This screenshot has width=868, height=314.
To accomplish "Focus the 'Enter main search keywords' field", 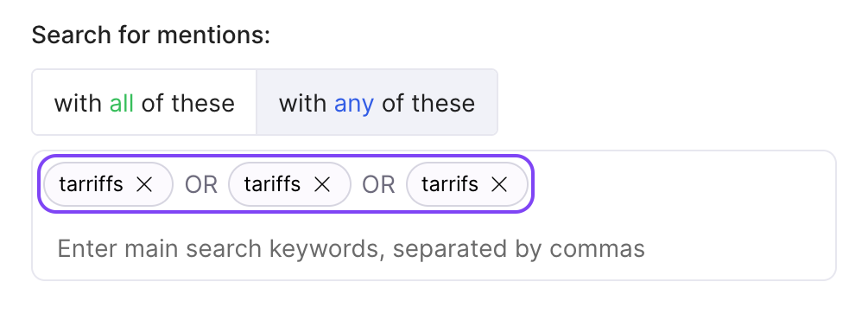I will pos(434,248).
